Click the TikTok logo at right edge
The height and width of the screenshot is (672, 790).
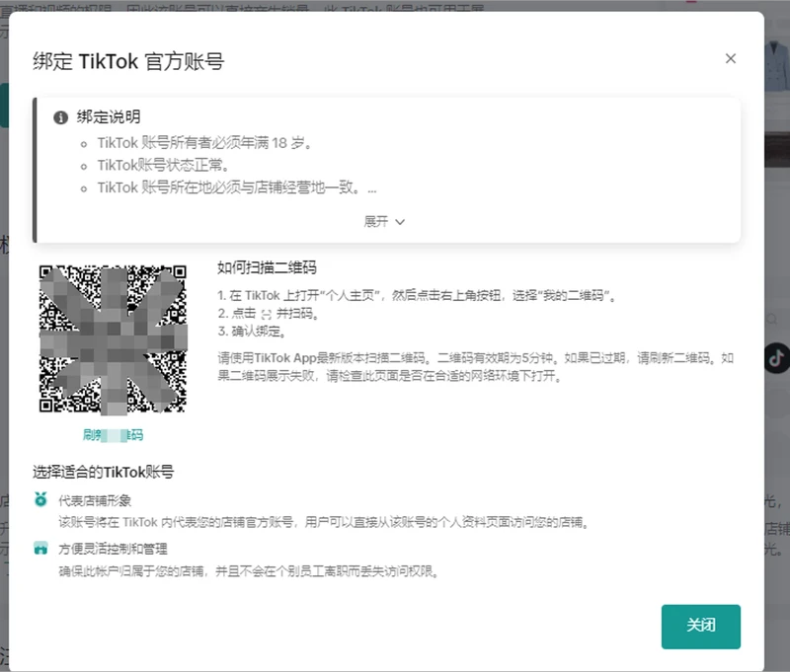[x=777, y=357]
